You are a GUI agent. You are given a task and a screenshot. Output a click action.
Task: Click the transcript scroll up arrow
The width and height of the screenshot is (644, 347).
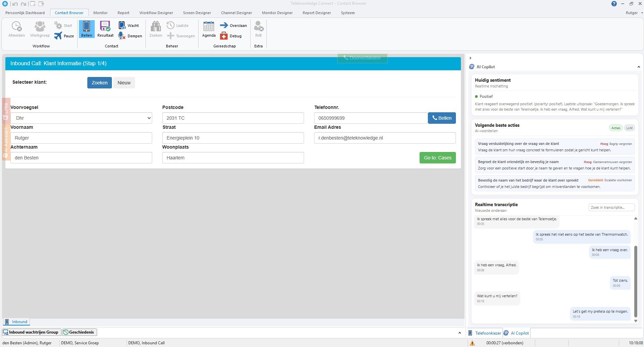point(636,219)
